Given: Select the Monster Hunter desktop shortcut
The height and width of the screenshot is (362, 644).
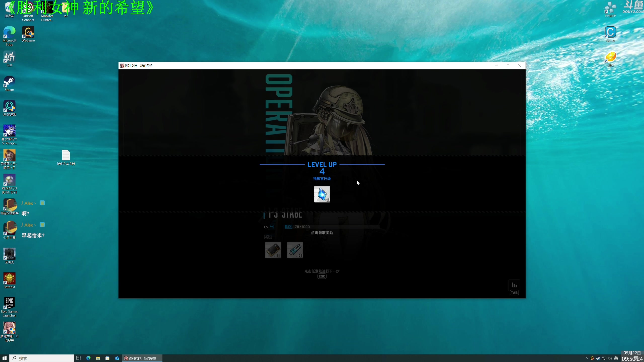Looking at the screenshot, I should [47, 11].
